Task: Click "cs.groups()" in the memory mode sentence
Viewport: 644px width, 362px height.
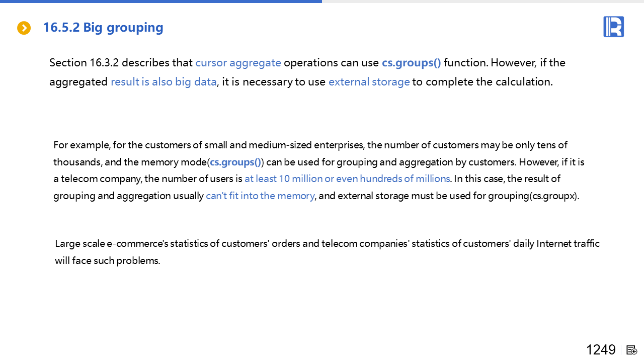Action: [235, 162]
